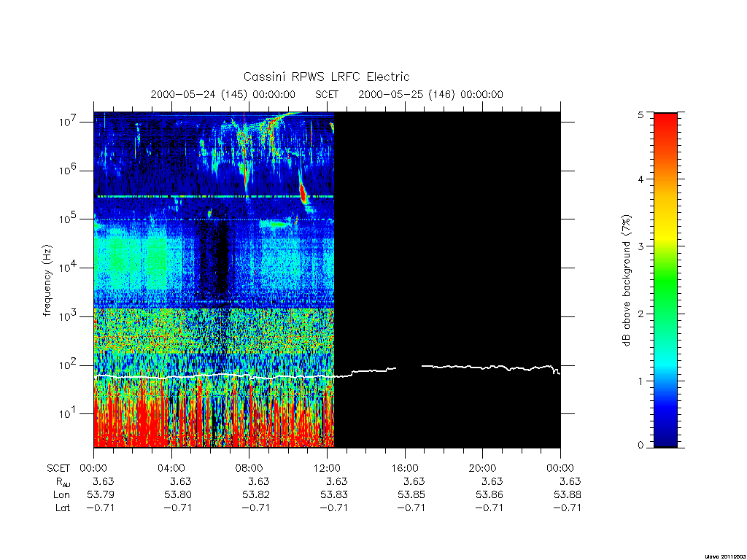Click the 'Uiowa 20110503' footer stamp
Image resolution: width=747 pixels, height=560 pixels.
(x=724, y=556)
